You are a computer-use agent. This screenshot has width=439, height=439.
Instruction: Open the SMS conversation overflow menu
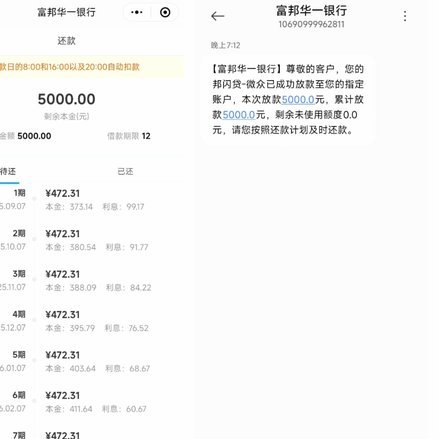coord(405,16)
